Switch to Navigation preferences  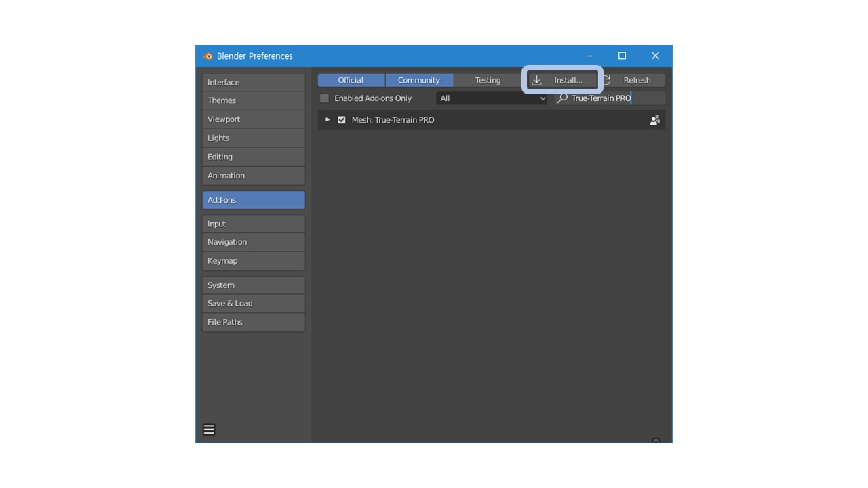(254, 242)
